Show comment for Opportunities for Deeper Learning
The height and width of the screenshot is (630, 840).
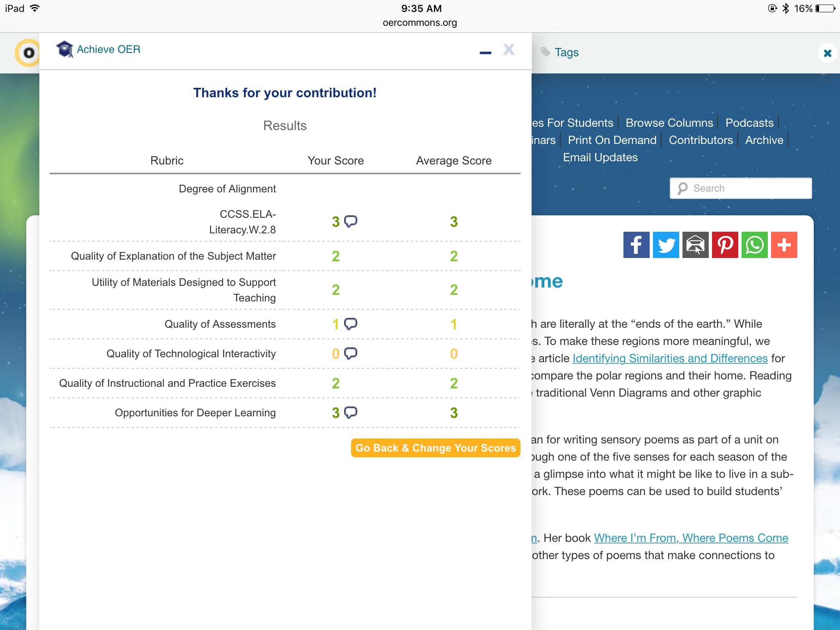[350, 412]
